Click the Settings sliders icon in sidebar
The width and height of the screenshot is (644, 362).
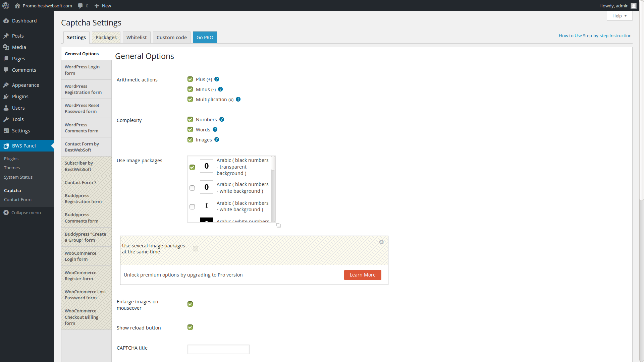click(6, 131)
